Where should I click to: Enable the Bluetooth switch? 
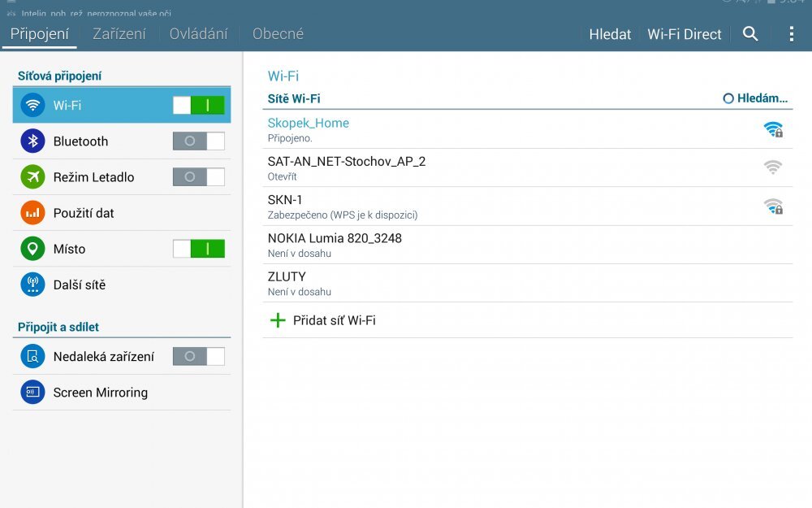pos(198,141)
